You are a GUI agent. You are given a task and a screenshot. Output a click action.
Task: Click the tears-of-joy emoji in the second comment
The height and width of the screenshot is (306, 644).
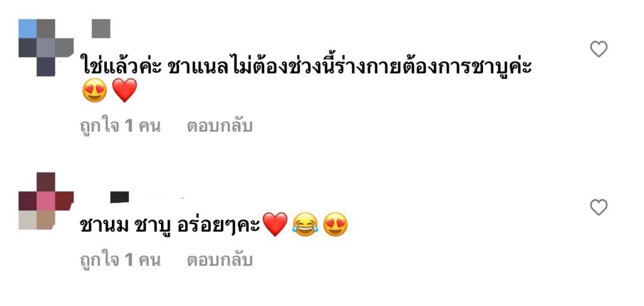(305, 225)
